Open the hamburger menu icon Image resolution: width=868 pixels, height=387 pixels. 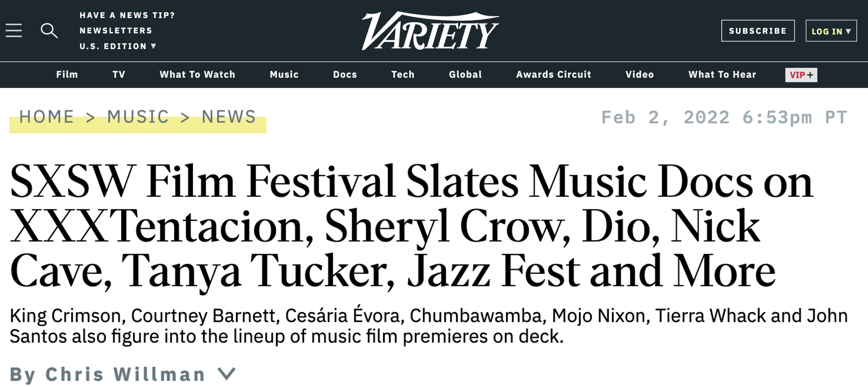coord(14,31)
